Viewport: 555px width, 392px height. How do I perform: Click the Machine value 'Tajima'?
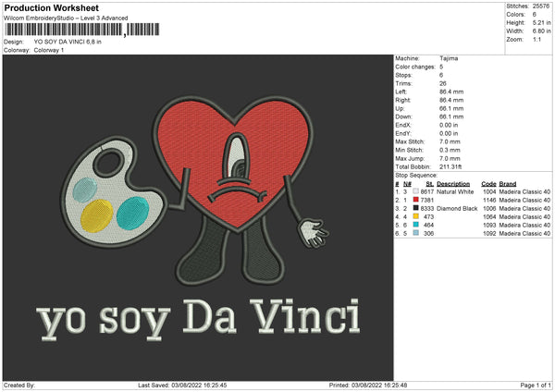449,58
